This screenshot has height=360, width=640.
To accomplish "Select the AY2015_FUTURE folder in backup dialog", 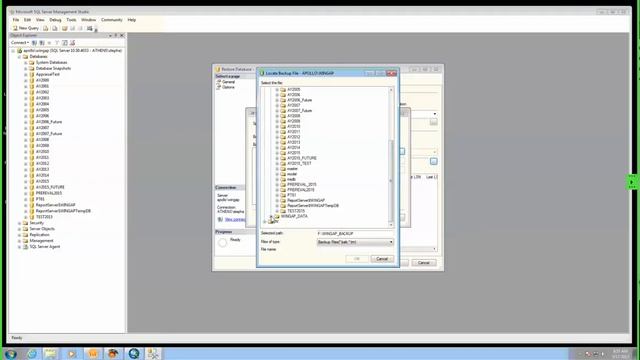I will [x=302, y=158].
